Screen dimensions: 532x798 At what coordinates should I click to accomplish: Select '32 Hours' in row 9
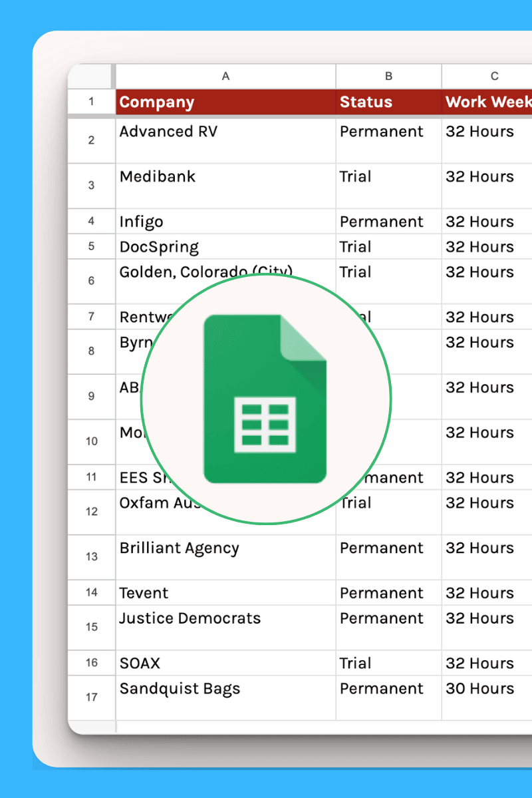487,397
